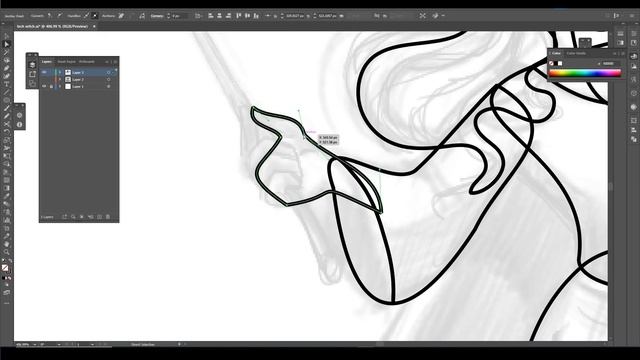Select the Ellipse shape tool
Screen dimensions: 640x360
6,100
